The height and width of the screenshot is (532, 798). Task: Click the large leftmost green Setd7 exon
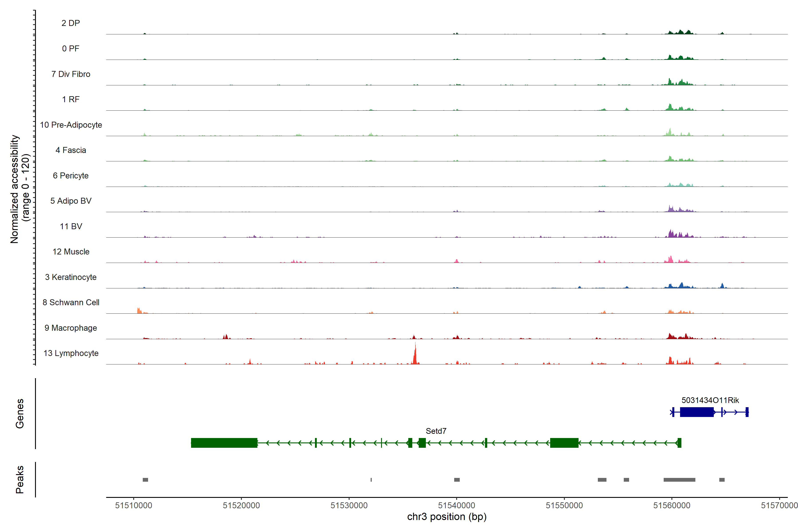tap(224, 443)
